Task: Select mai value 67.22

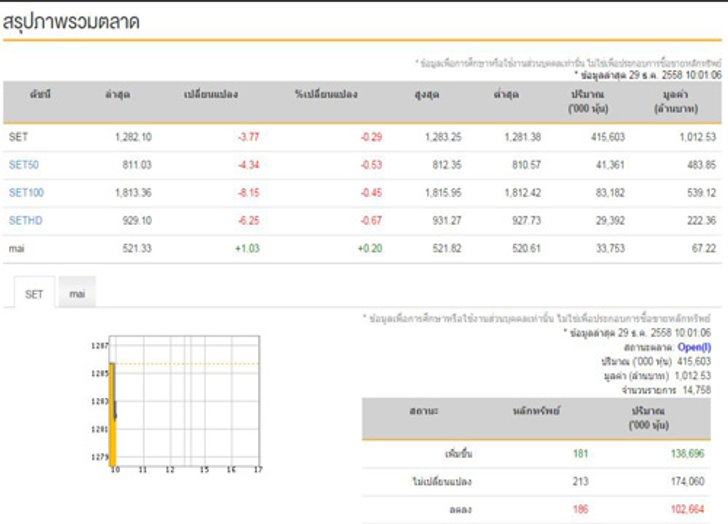Action: click(x=704, y=248)
